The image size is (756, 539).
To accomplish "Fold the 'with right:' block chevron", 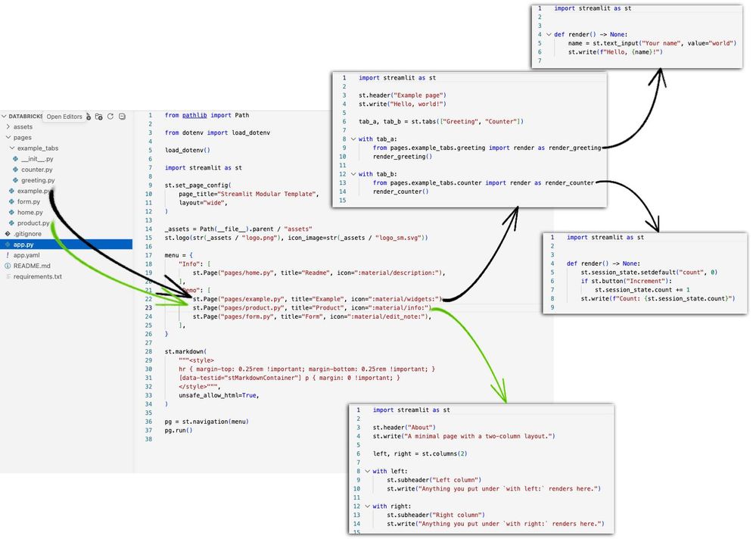I will [367, 506].
